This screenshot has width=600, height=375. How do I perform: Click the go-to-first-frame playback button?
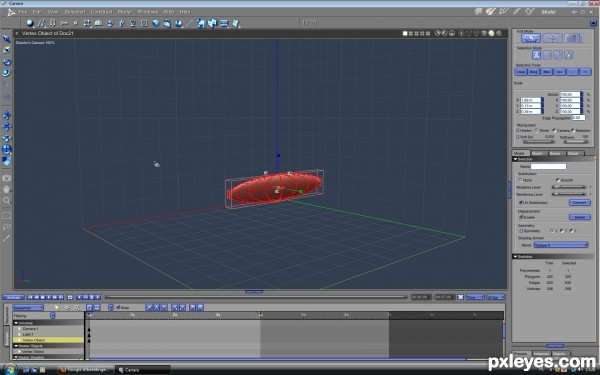[x=31, y=297]
